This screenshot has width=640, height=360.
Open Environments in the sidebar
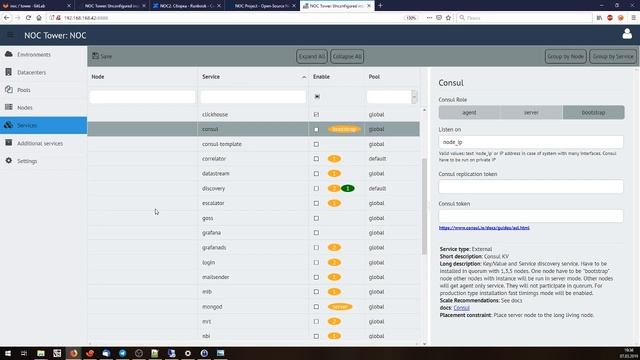coord(43,54)
